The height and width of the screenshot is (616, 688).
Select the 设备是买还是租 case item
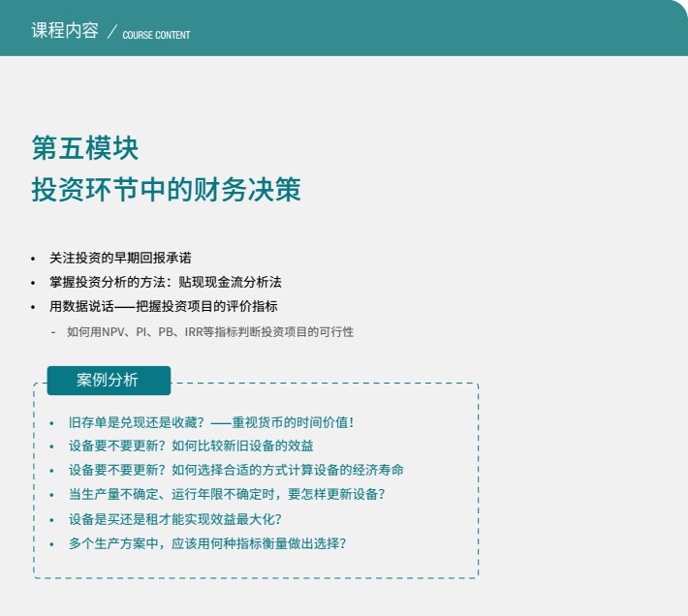174,518
